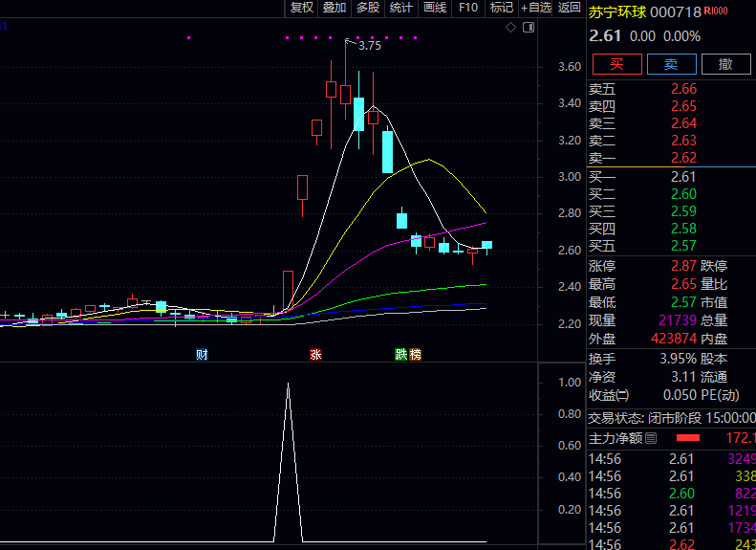Select the 画线 drawing tool
The width and height of the screenshot is (756, 550).
coord(435,8)
